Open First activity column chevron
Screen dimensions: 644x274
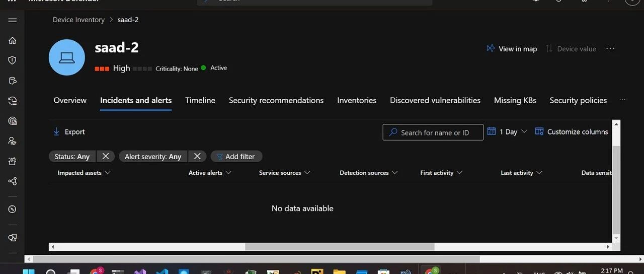459,173
